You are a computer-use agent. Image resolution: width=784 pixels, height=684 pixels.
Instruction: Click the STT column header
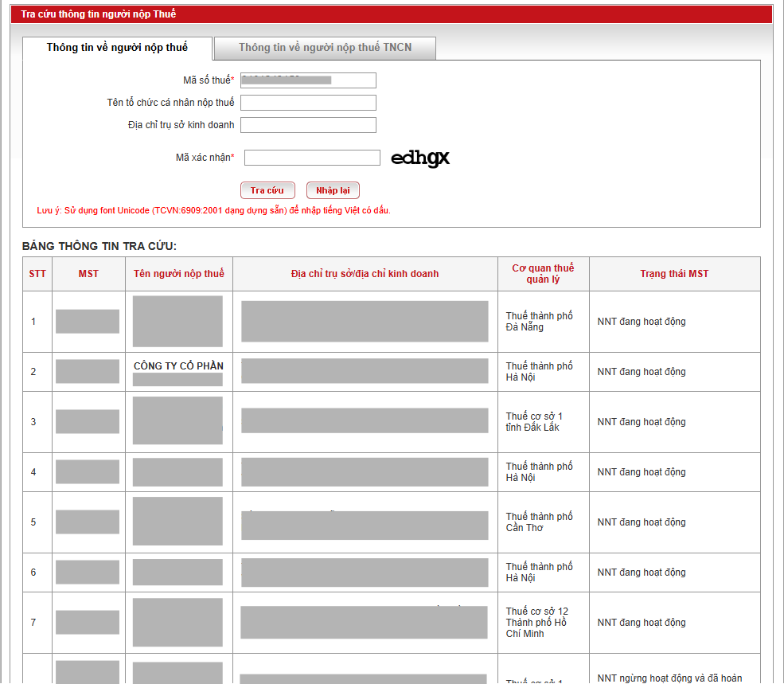coord(37,274)
